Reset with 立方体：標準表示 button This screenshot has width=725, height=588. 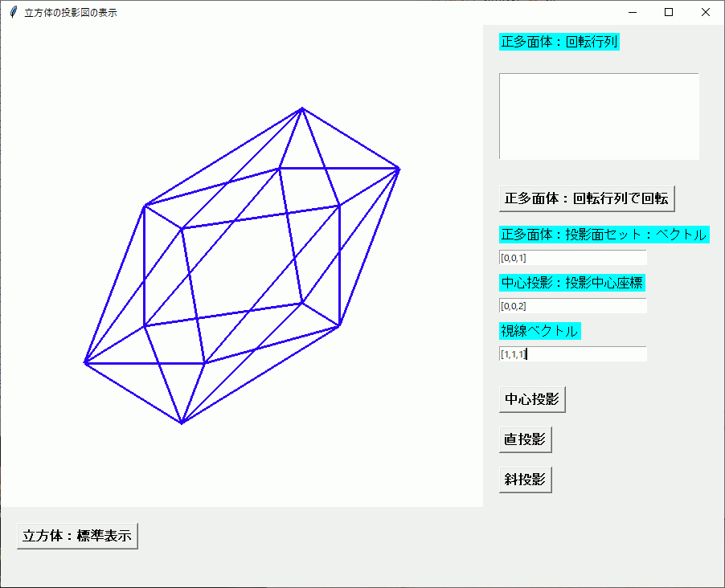pos(77,537)
